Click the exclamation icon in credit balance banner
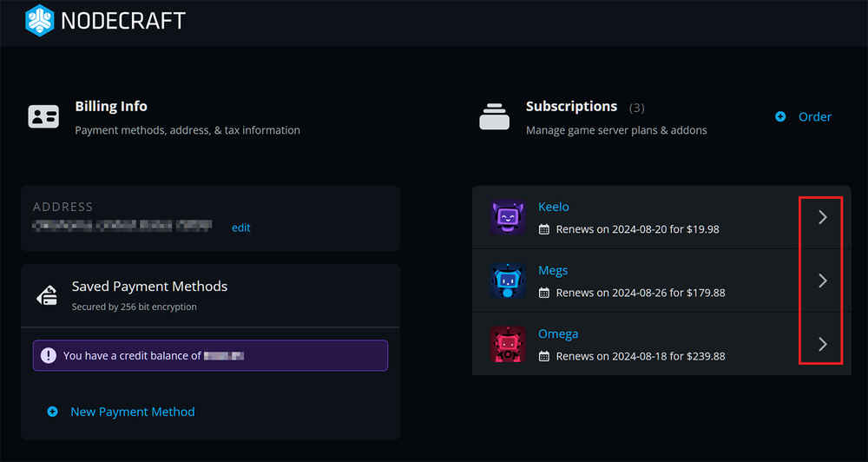The height and width of the screenshot is (462, 868). tap(49, 355)
